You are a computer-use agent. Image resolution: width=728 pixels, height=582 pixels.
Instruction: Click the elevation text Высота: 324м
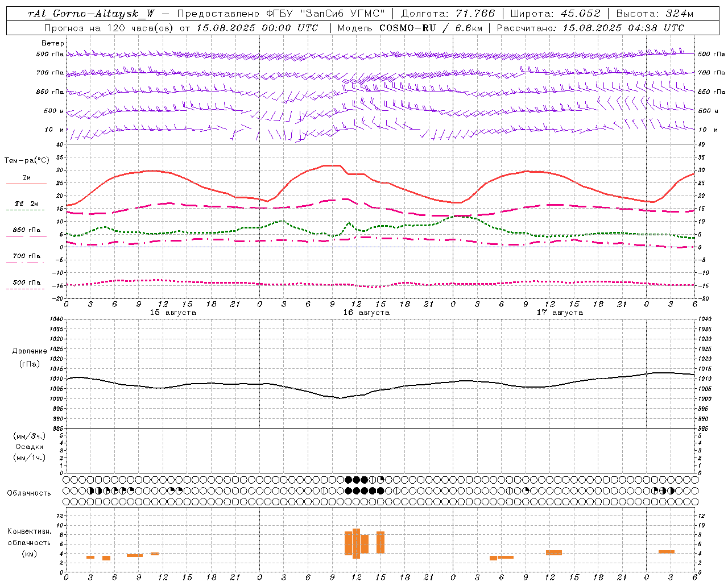[x=655, y=14]
